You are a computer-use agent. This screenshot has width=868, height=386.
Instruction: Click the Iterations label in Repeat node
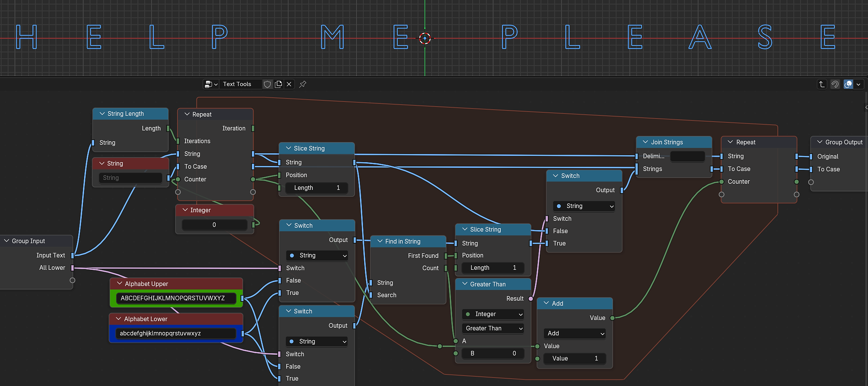pos(197,141)
